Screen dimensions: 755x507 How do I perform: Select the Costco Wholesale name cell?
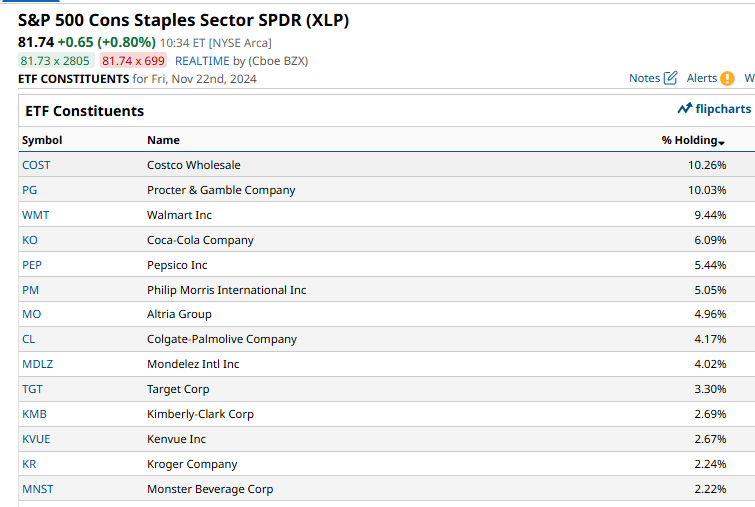(x=194, y=165)
